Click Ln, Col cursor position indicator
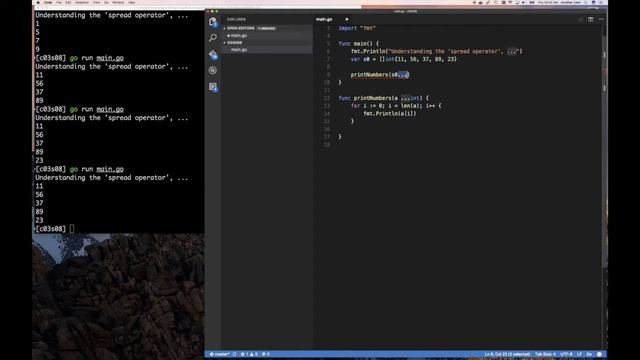The image size is (640, 360). click(507, 354)
